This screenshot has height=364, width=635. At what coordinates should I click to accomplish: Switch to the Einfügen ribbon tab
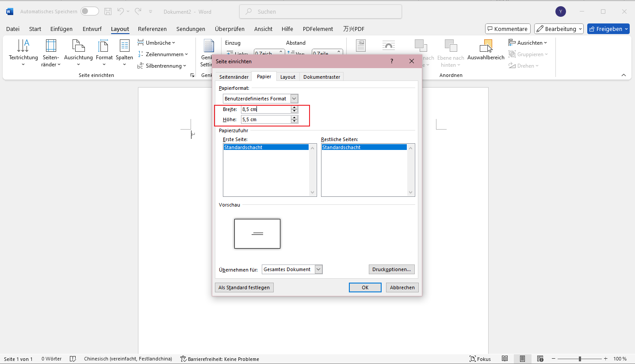coord(61,29)
